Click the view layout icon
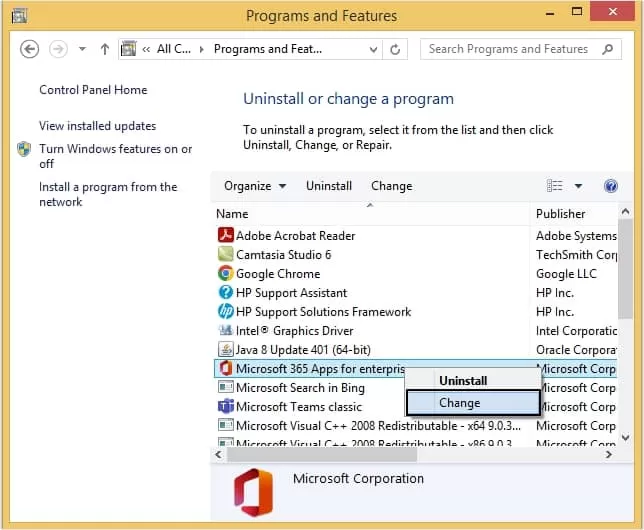The width and height of the screenshot is (644, 530). click(554, 186)
